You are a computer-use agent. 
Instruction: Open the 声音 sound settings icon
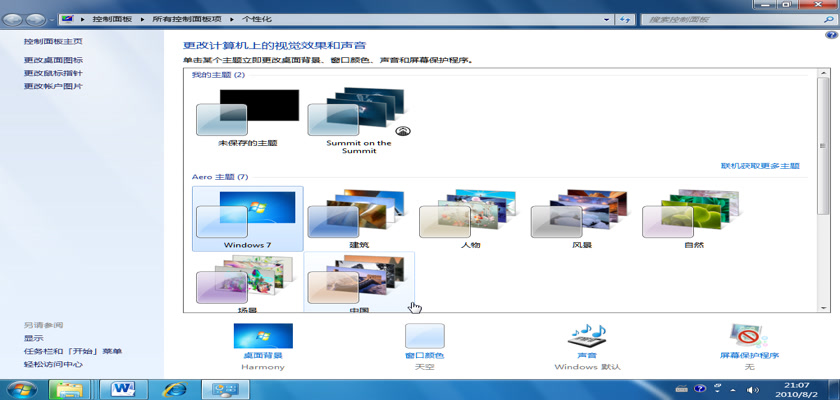587,337
